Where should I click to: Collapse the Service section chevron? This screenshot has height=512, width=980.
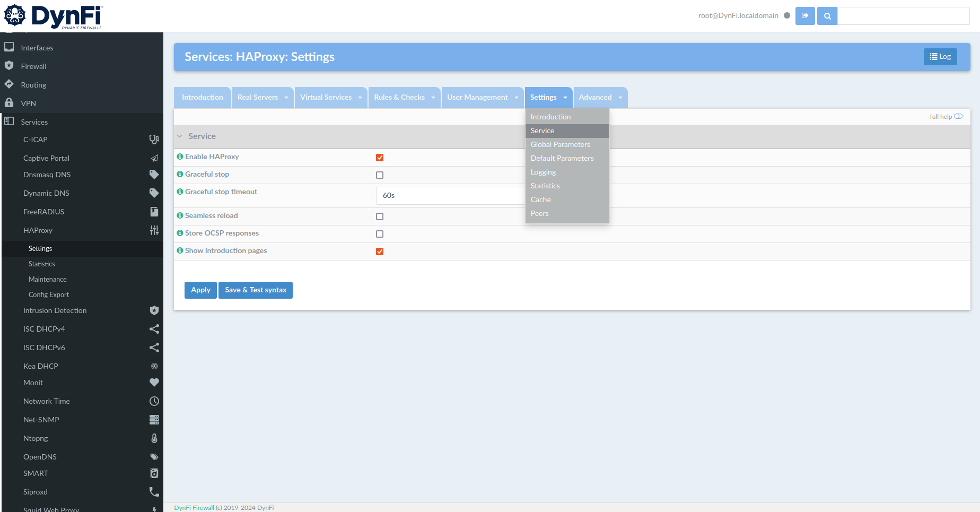point(180,136)
